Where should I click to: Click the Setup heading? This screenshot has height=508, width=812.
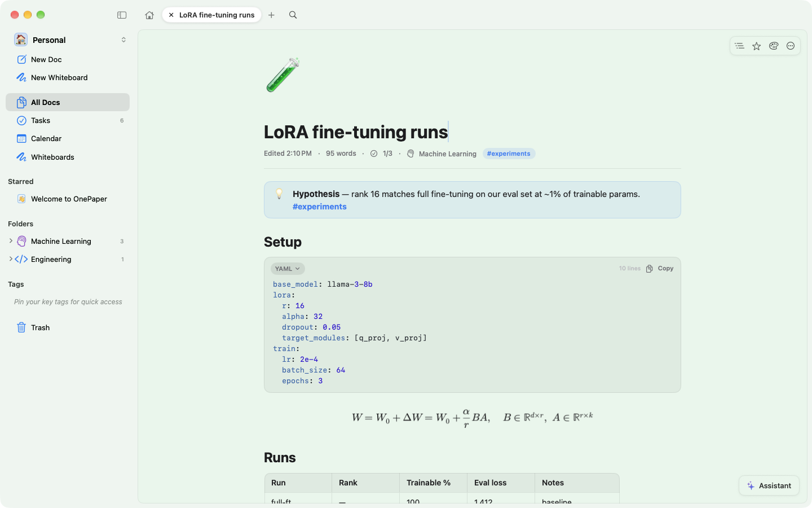click(x=283, y=242)
